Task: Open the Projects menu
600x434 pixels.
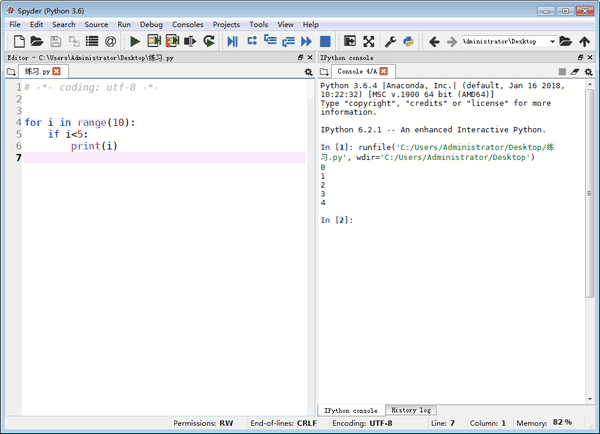Action: (x=226, y=24)
